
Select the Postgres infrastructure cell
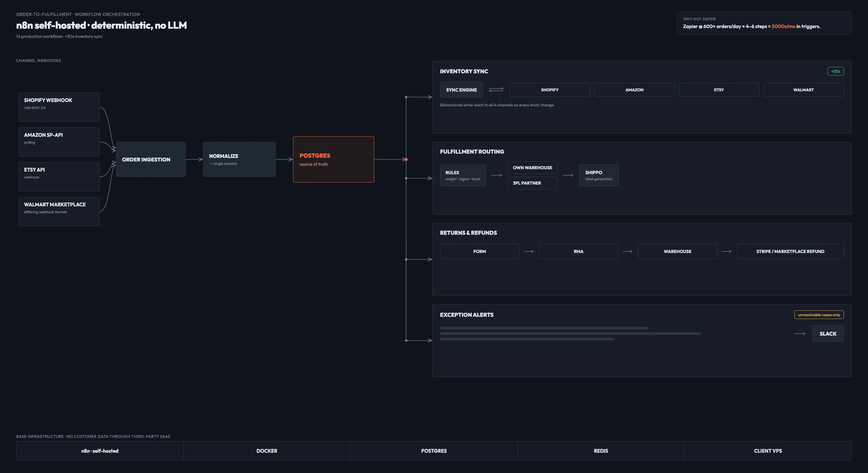434,451
